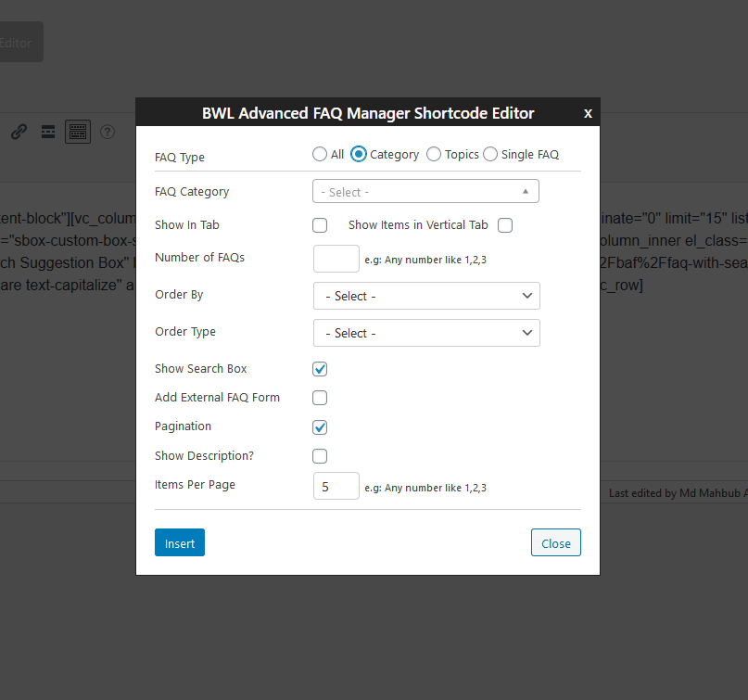The width and height of the screenshot is (748, 700).
Task: Uncheck the Pagination checkbox
Action: coord(320,427)
